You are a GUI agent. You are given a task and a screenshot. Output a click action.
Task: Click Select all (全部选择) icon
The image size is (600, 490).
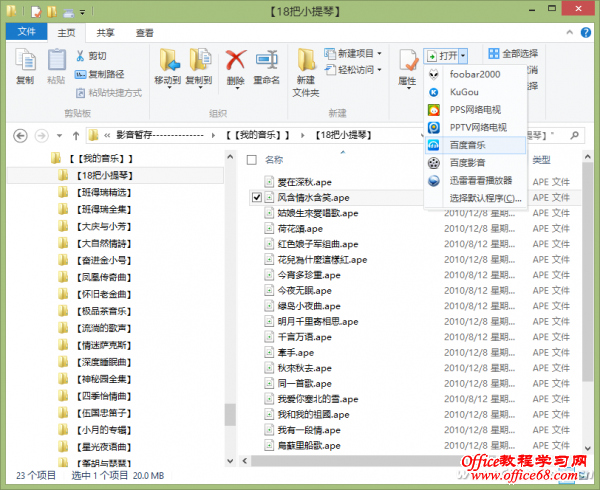pos(494,54)
